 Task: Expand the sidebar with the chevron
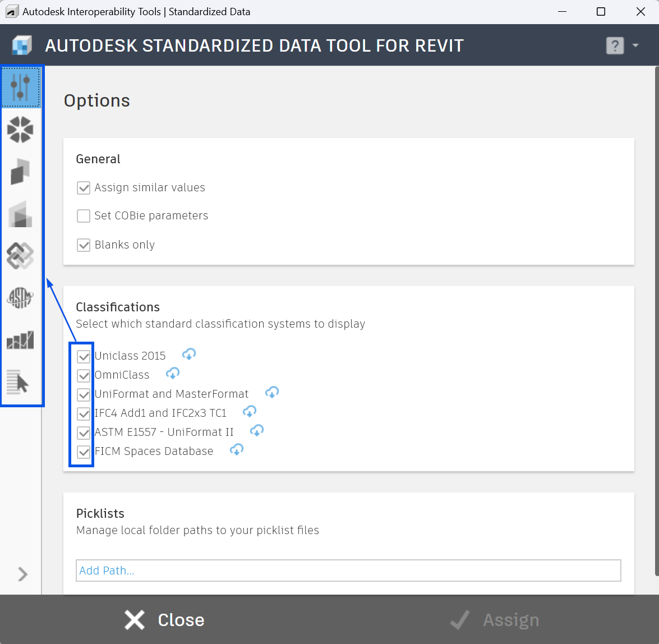click(22, 574)
